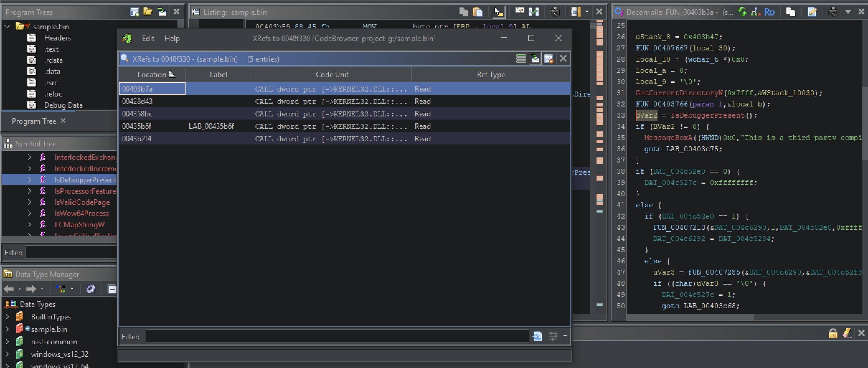
Task: Expand the BuiltInTypes data type archive
Action: coord(7,317)
